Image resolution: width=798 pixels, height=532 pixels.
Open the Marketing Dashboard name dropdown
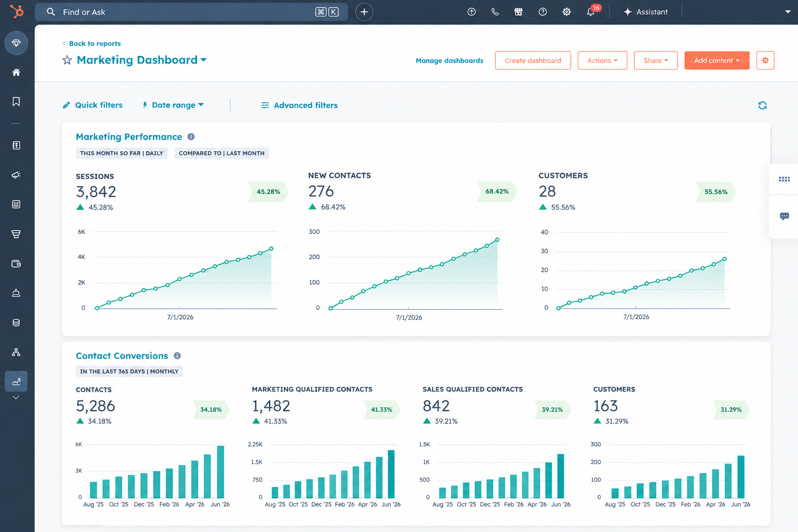[141, 60]
